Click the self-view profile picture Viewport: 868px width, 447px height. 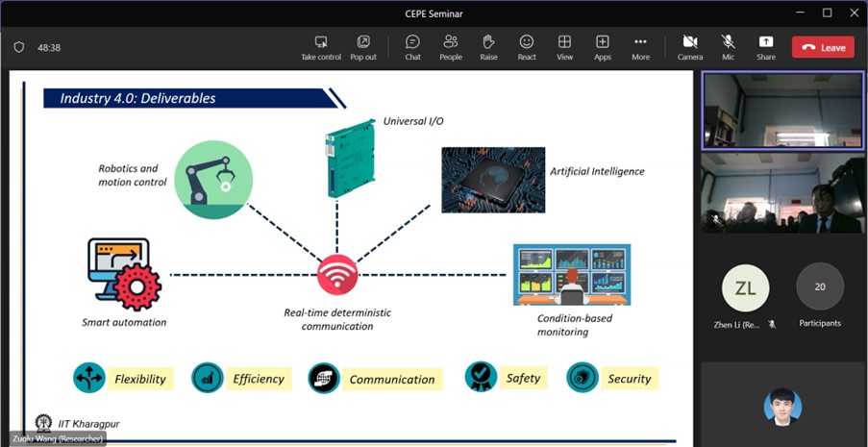(782, 406)
